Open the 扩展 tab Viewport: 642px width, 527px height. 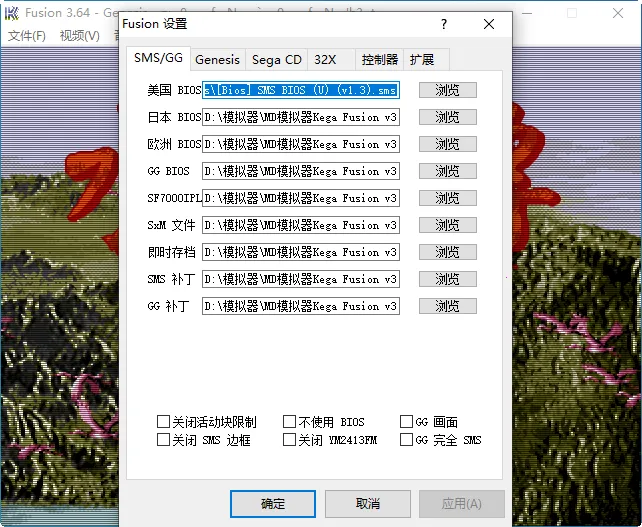[422, 59]
